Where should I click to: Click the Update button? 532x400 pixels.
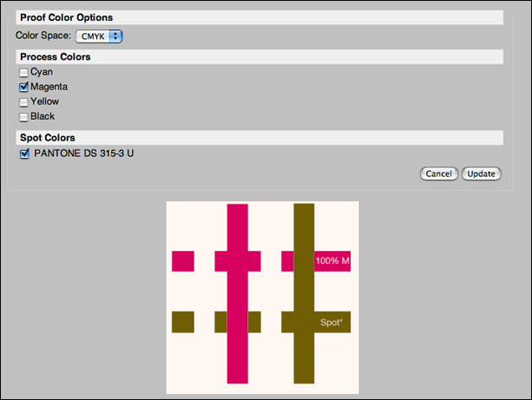tap(481, 174)
